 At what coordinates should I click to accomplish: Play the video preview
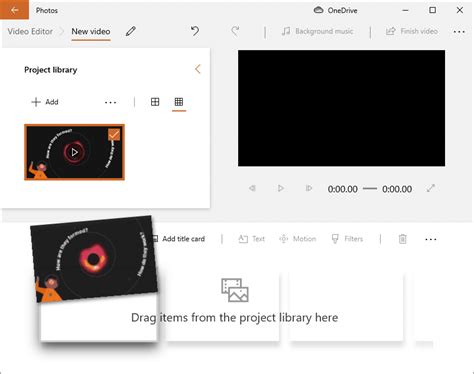click(281, 188)
